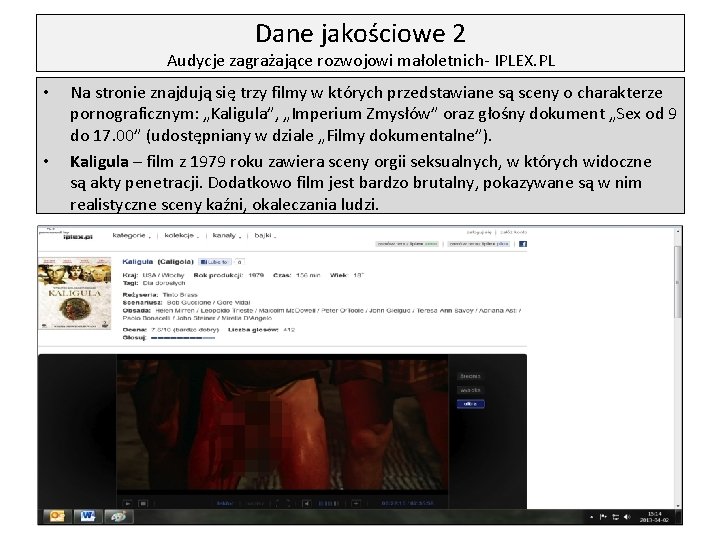Click the Kaligula movie poster thumbnail
The width and height of the screenshot is (720, 540).
(75, 293)
